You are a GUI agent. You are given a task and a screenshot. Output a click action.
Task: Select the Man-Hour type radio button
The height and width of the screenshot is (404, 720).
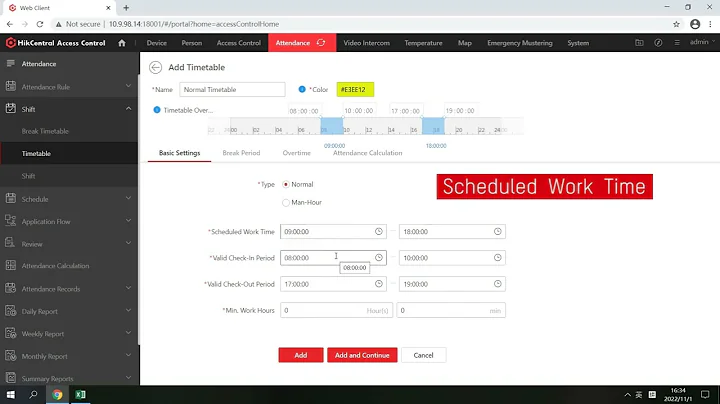(286, 202)
